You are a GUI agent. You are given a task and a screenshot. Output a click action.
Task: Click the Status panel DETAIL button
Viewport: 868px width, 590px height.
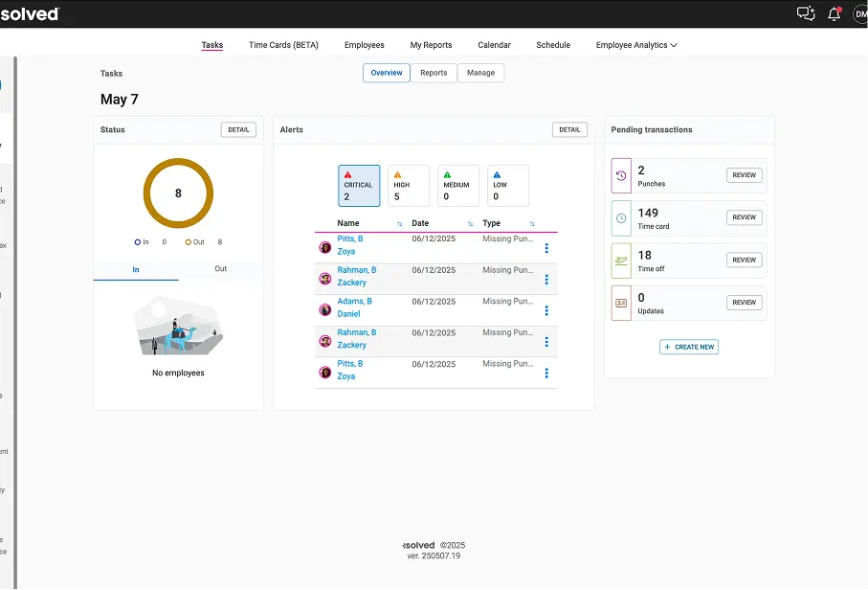point(238,129)
